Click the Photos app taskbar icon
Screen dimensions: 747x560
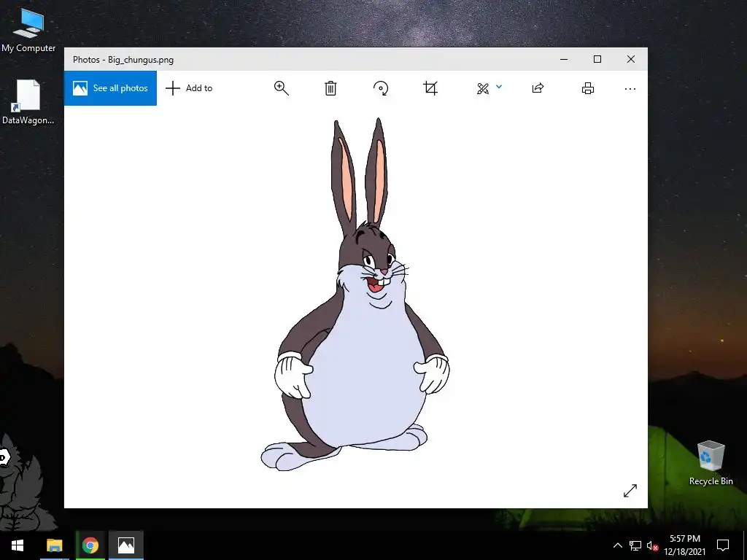coord(125,545)
